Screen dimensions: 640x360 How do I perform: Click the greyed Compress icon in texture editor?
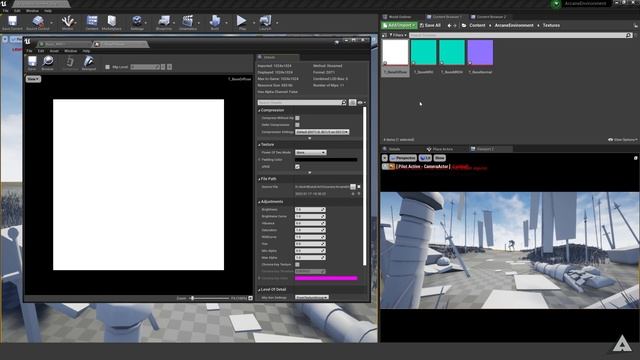point(70,63)
